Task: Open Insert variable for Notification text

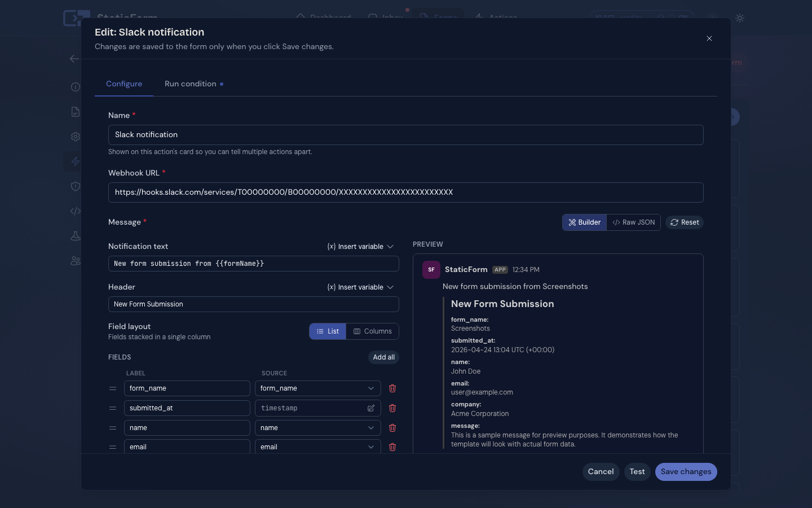Action: tap(361, 247)
